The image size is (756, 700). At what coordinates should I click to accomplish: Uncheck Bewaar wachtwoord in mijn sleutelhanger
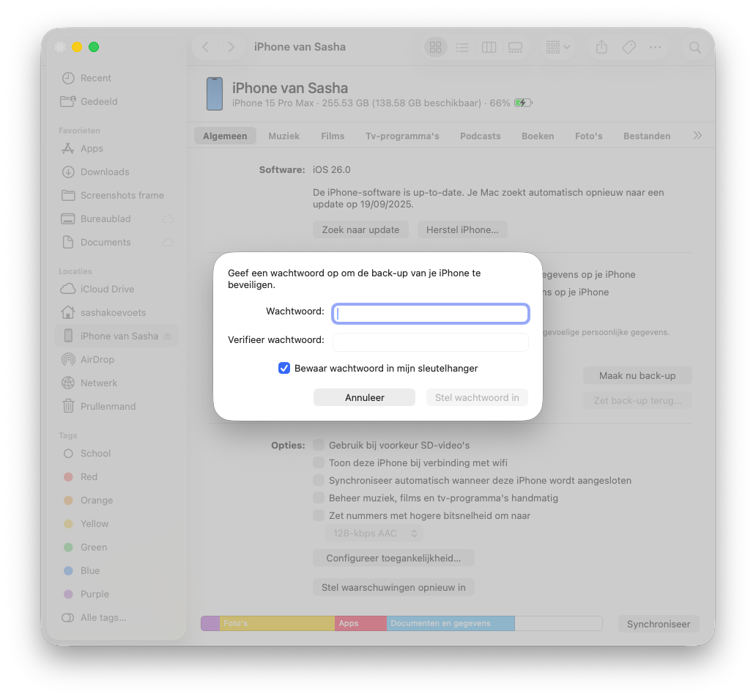click(284, 368)
